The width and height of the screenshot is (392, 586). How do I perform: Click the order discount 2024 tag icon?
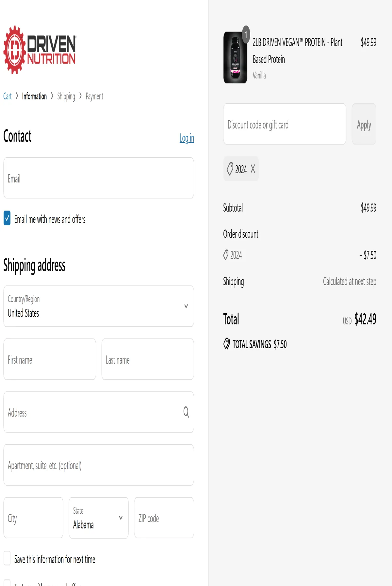click(226, 255)
